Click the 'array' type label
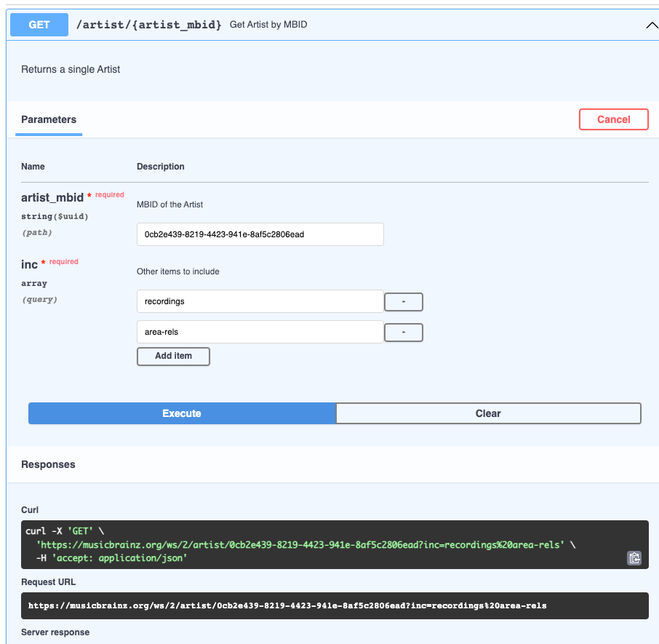This screenshot has height=644, width=659. (34, 283)
